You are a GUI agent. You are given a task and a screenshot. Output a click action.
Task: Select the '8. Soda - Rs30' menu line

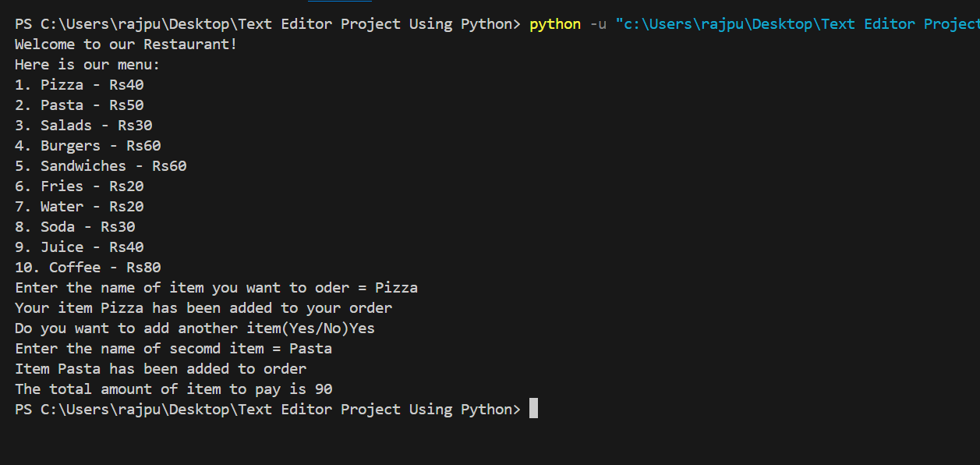[75, 227]
